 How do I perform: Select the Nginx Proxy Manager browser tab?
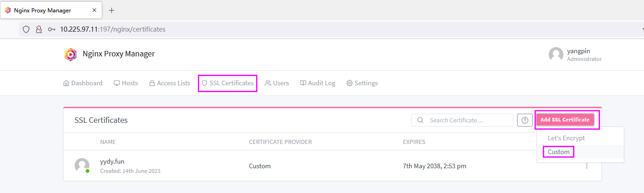(x=51, y=10)
